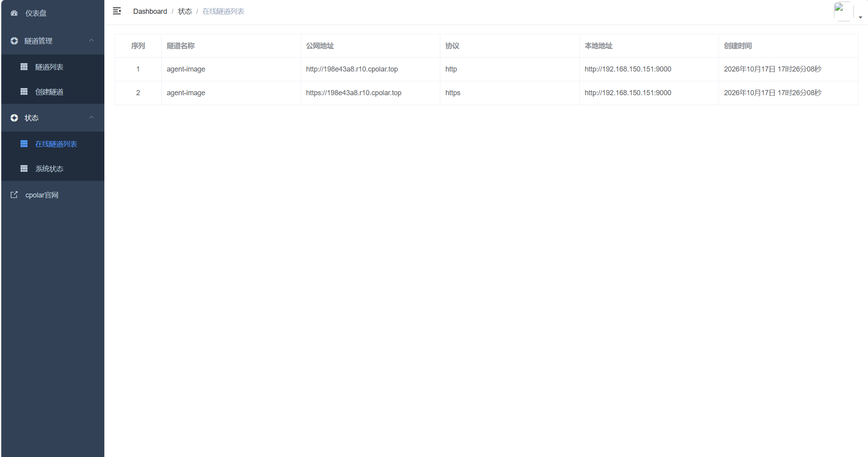Toggle the sidebar with the hamburger icon
The width and height of the screenshot is (868, 457).
[117, 11]
